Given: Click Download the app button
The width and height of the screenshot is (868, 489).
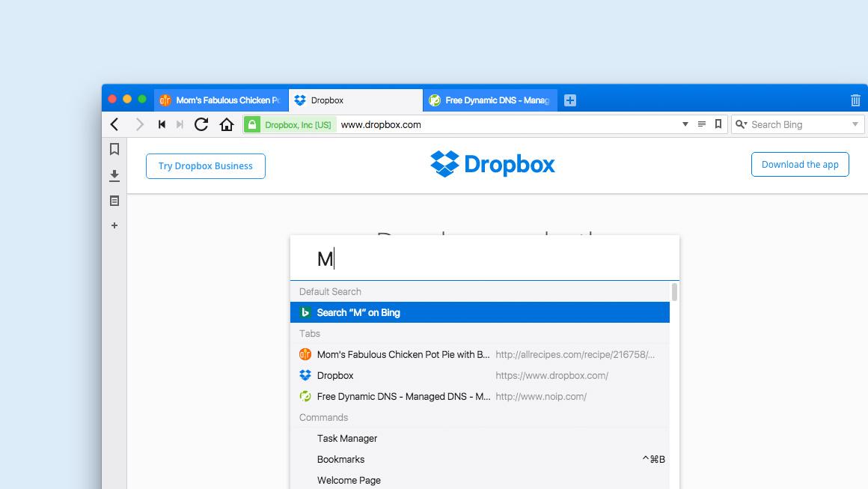Looking at the screenshot, I should click(800, 165).
